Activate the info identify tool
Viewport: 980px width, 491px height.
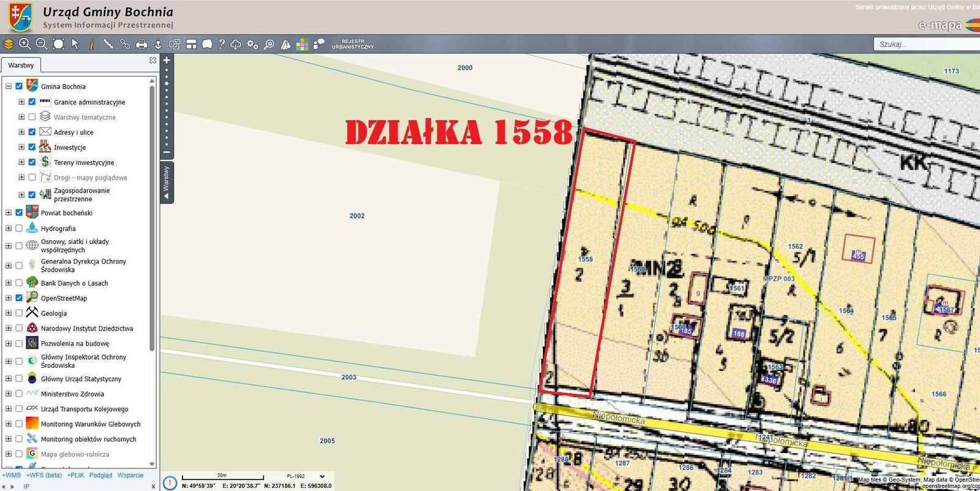[x=91, y=44]
